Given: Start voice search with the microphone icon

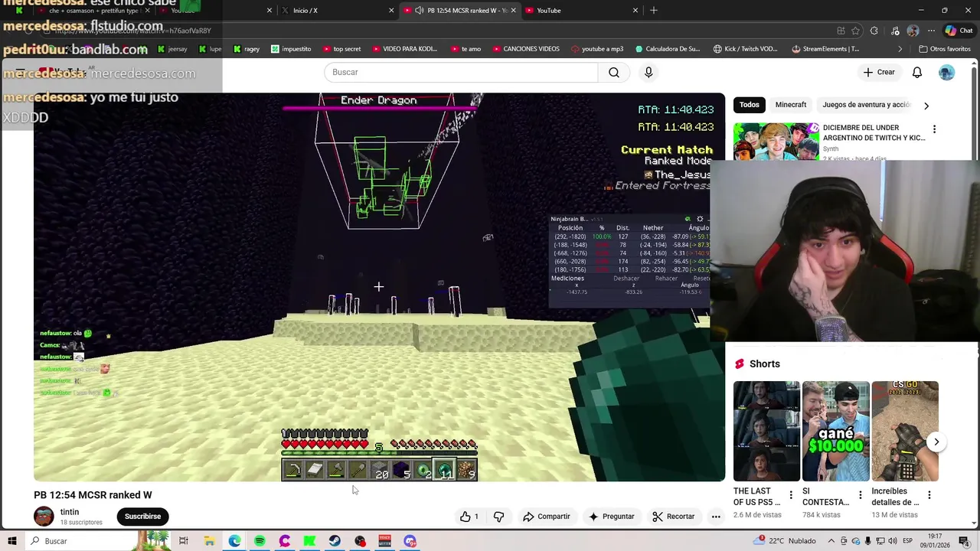Looking at the screenshot, I should click(648, 72).
